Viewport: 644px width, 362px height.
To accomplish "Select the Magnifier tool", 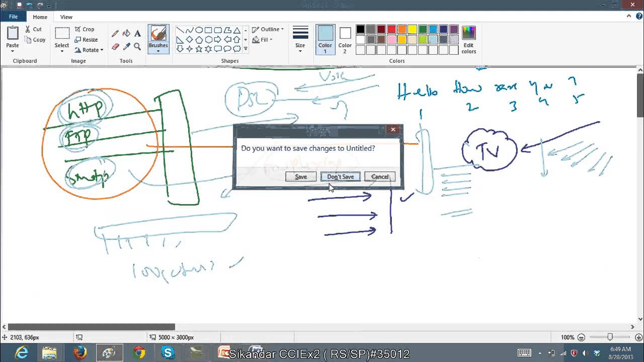I will click(x=137, y=47).
